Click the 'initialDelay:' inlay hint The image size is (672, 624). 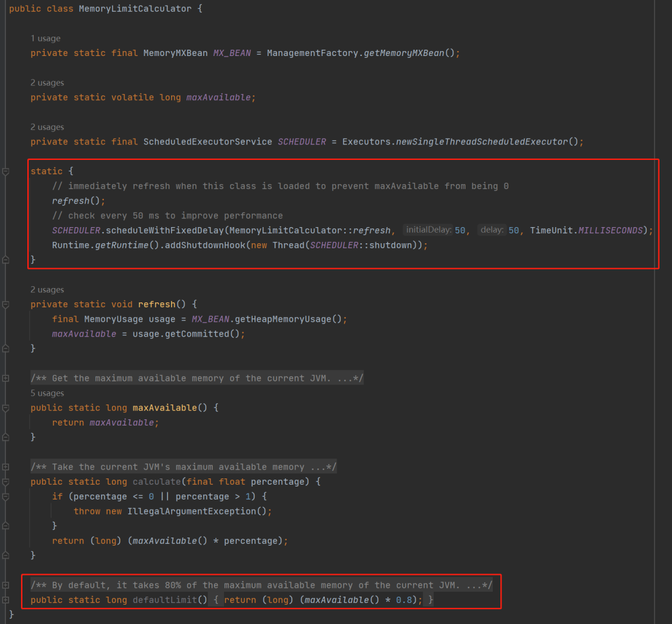coord(429,230)
